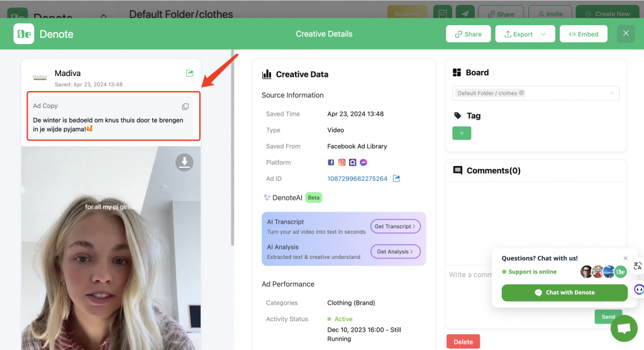Click Create New in background window

coord(607,14)
